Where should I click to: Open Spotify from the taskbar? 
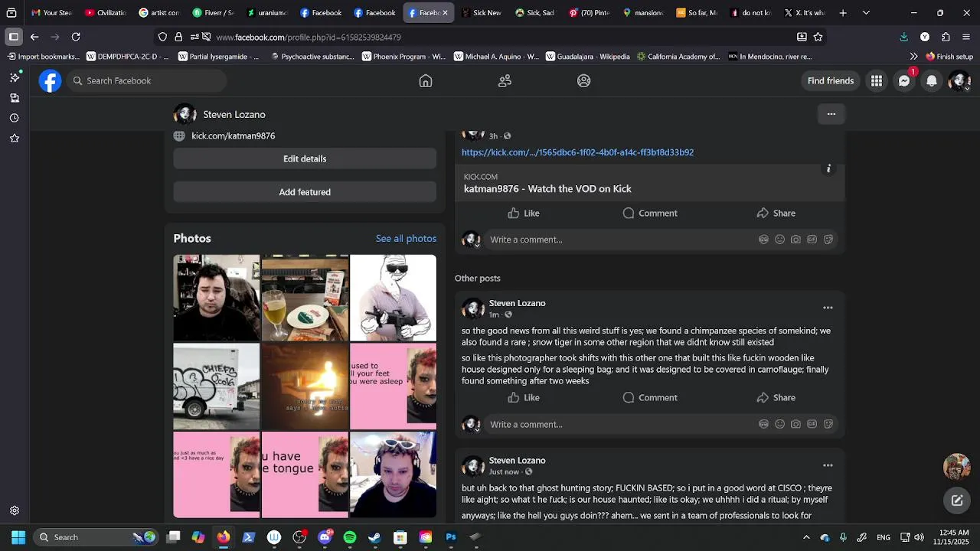350,537
